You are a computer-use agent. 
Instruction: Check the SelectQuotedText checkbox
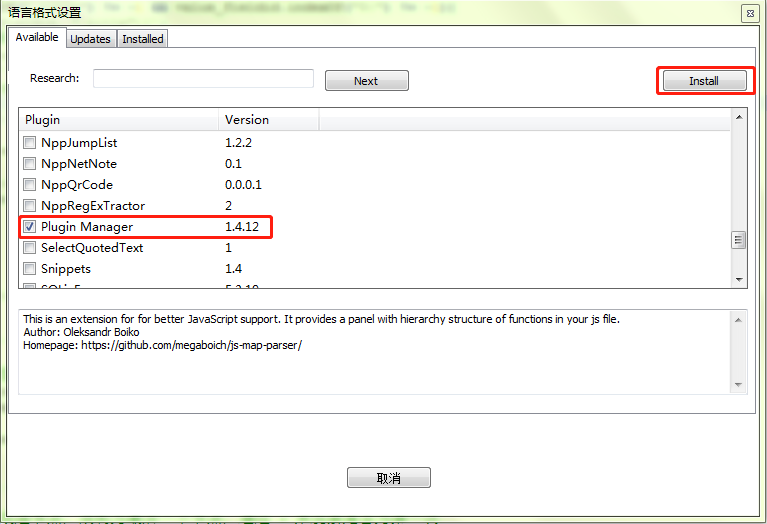tap(29, 248)
